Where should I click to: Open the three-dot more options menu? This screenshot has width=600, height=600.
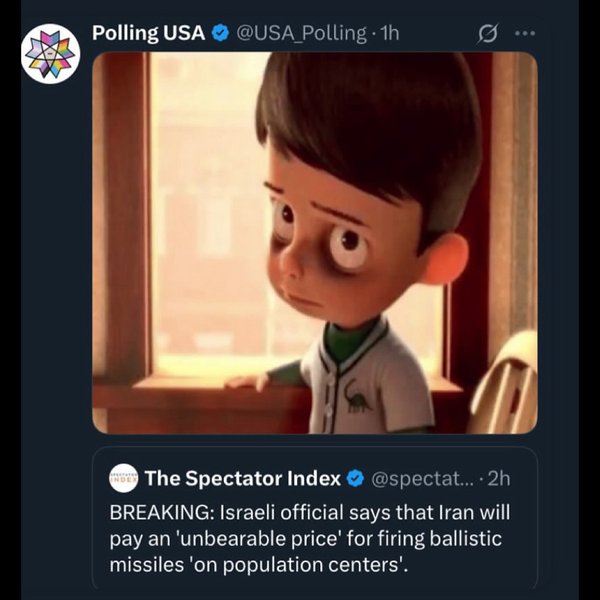525,33
